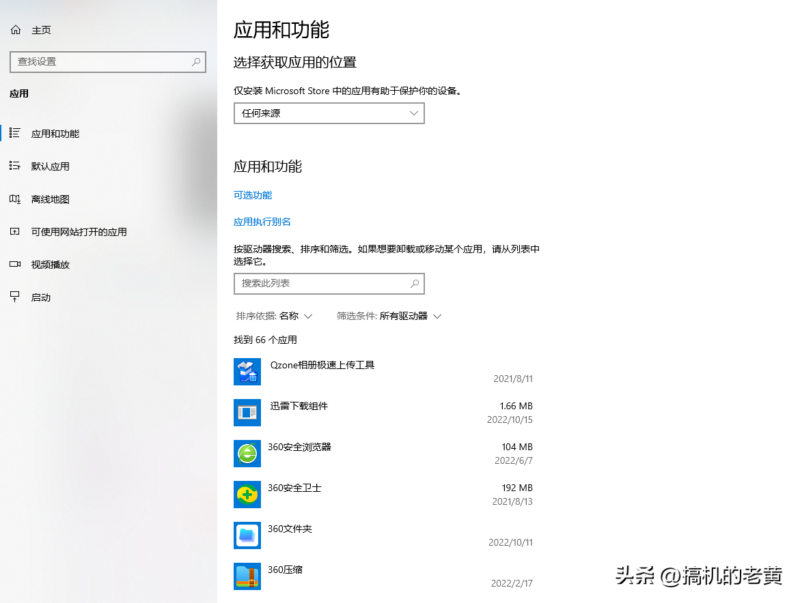Click the 启动 startup icon in sidebar

pos(14,297)
